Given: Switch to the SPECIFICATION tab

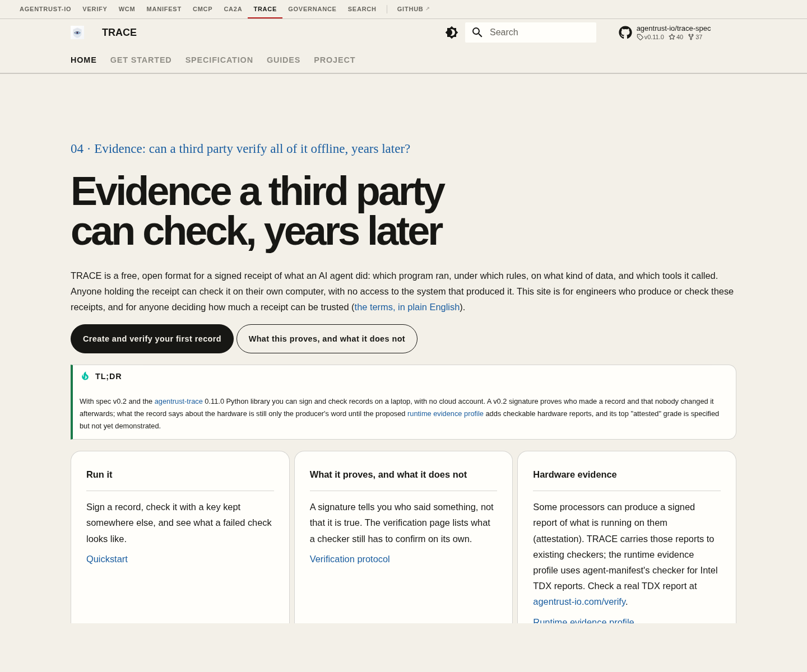Looking at the screenshot, I should click(219, 60).
